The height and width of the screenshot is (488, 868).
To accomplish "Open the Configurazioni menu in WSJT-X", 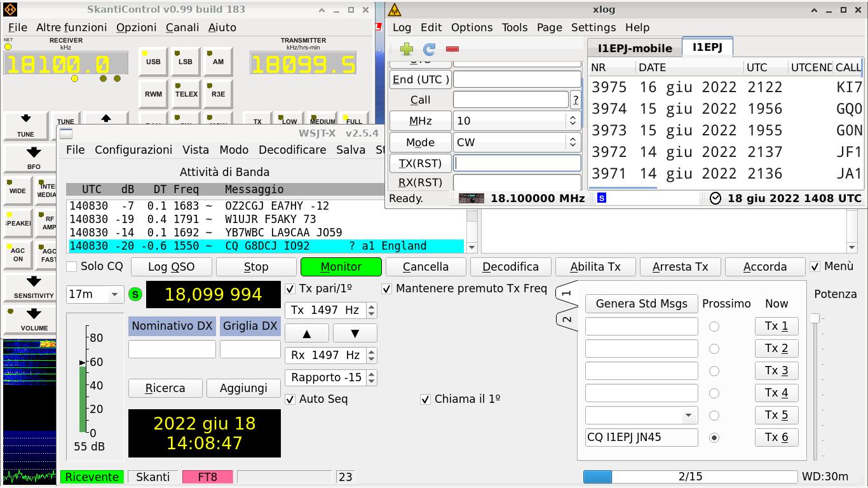I will tap(133, 150).
